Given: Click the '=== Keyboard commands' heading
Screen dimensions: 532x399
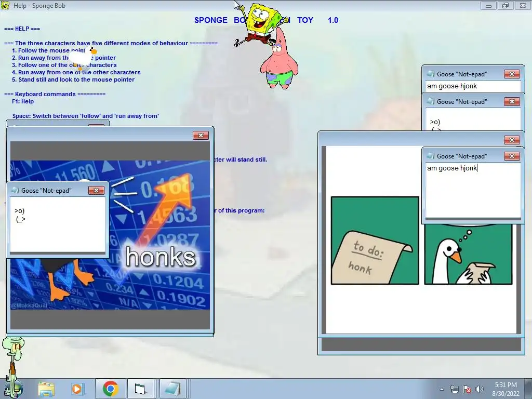Looking at the screenshot, I should [x=55, y=94].
